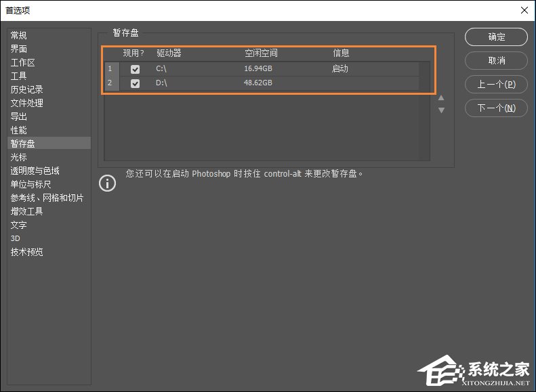The height and width of the screenshot is (392, 536).
Task: Click the 启动 info cell
Action: pyautogui.click(x=339, y=68)
